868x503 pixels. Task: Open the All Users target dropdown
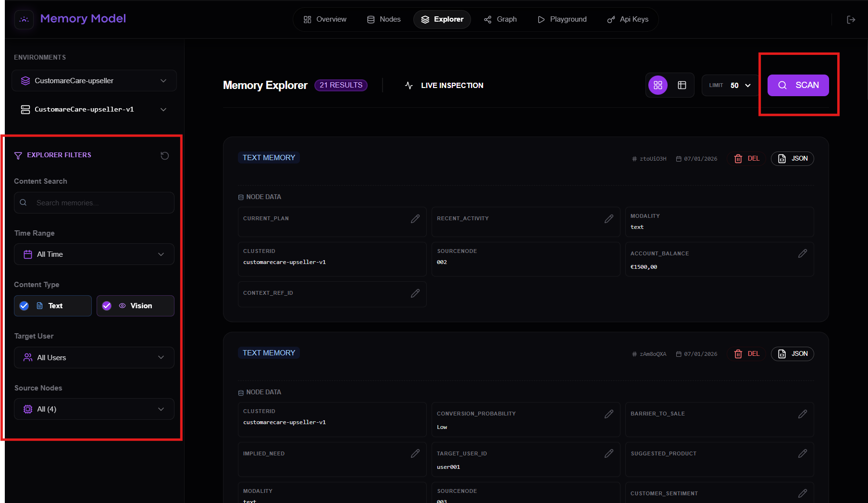tap(94, 358)
